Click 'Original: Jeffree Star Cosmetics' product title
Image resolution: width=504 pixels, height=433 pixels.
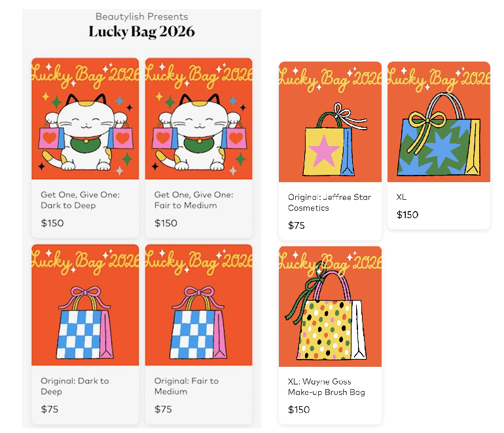point(329,202)
